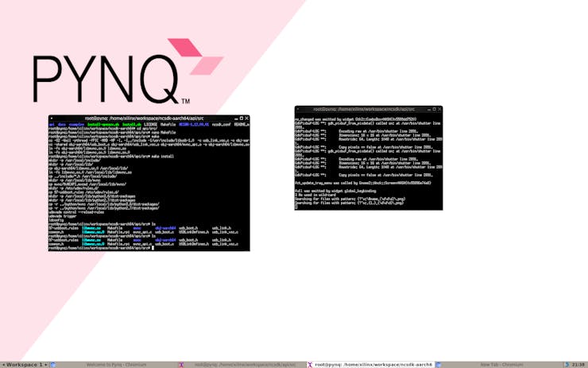Click the xterm icon of the ncsdk/api/src taskbar entry
Image resolution: width=588 pixels, height=368 pixels.
click(x=181, y=365)
